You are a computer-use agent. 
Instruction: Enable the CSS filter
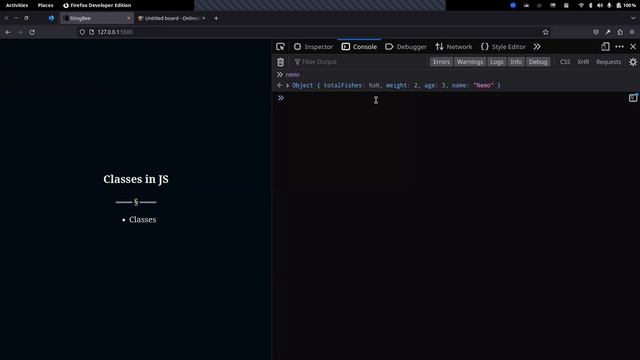(565, 62)
